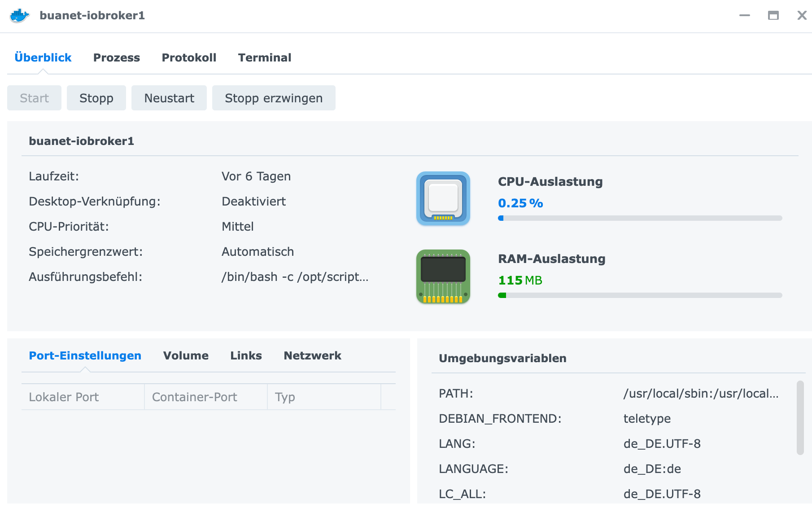Open the Terminal tab
Screen dimensions: 812x508
[x=265, y=58]
